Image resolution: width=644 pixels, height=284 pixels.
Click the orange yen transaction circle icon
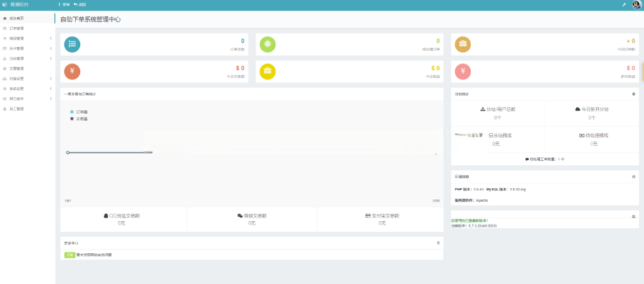click(x=72, y=72)
